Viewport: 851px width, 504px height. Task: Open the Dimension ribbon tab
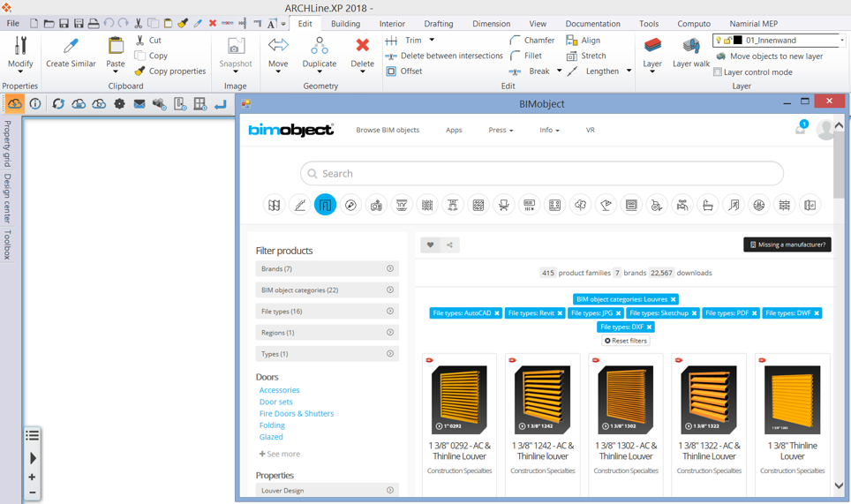(x=491, y=24)
